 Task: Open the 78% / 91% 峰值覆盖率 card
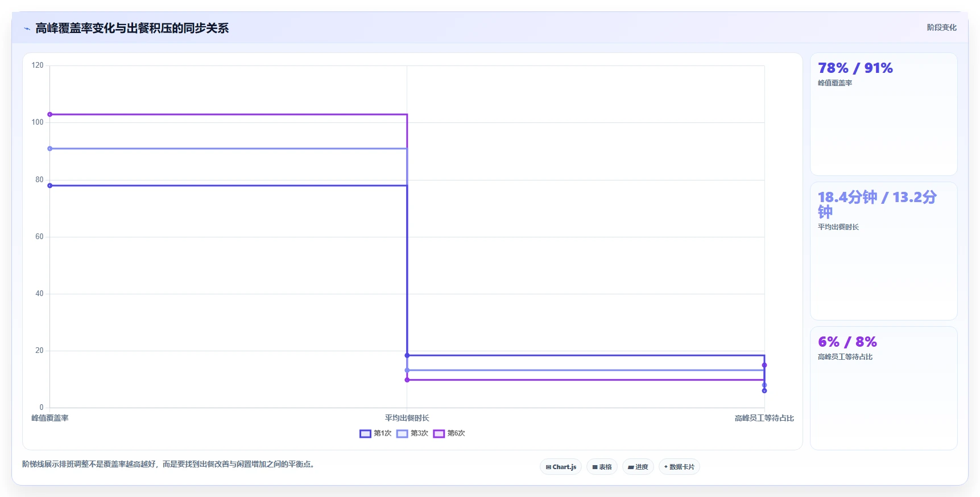coord(883,114)
